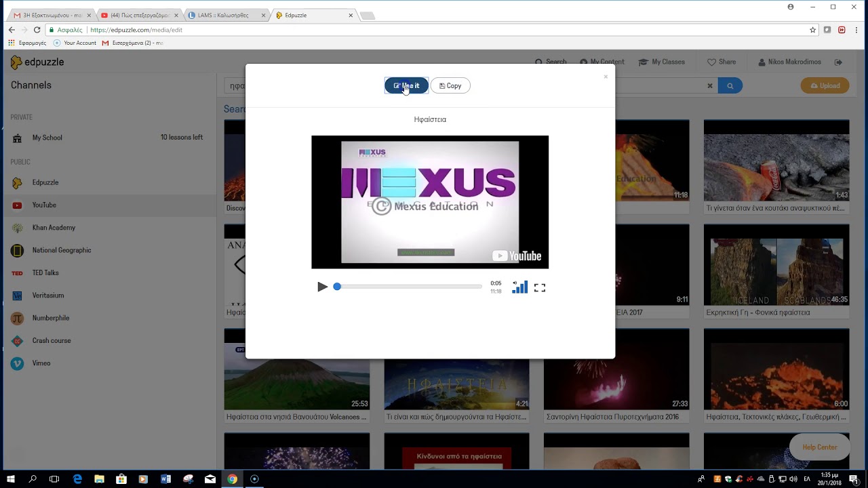
Task: Open a new browser tab
Action: pyautogui.click(x=367, y=16)
